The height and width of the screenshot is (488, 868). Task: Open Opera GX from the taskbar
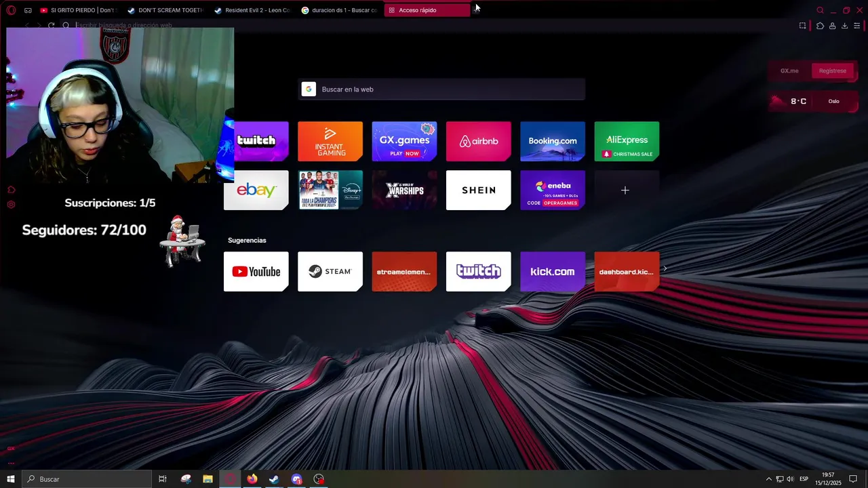(x=230, y=479)
